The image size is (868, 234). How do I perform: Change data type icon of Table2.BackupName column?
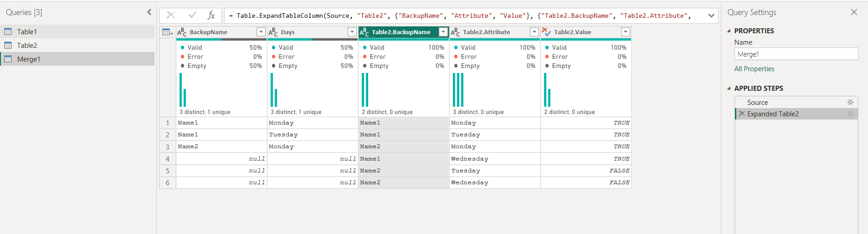click(364, 32)
